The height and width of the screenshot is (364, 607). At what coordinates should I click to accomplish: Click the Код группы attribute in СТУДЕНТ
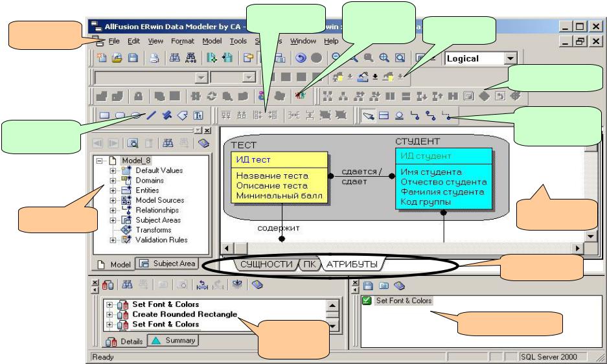425,201
